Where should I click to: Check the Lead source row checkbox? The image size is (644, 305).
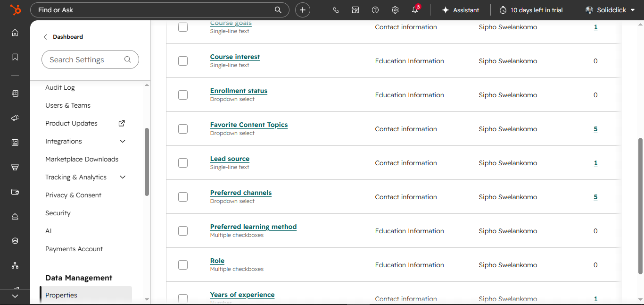(183, 163)
